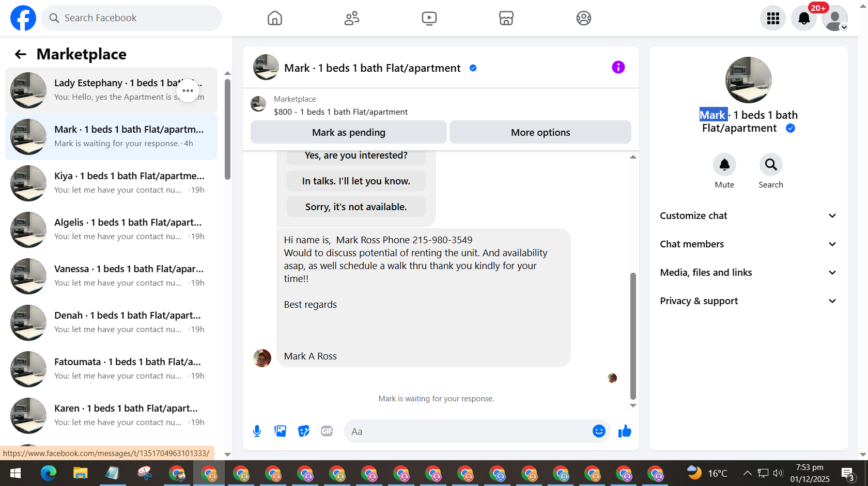This screenshot has width=868, height=486.
Task: Open File Explorer from the taskbar
Action: click(81, 473)
